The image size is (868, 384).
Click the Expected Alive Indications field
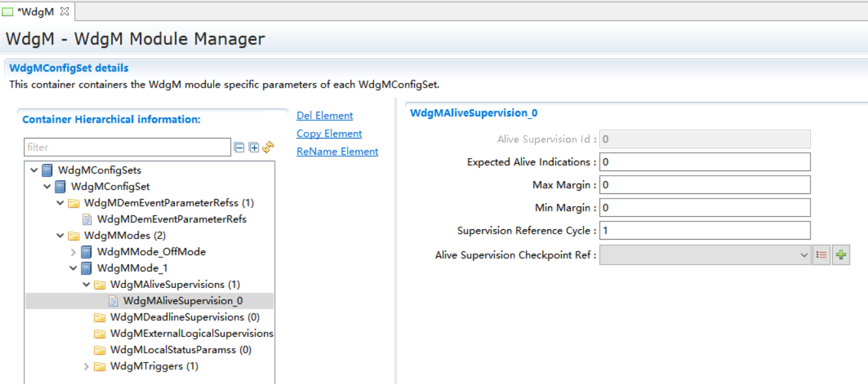[x=705, y=162]
